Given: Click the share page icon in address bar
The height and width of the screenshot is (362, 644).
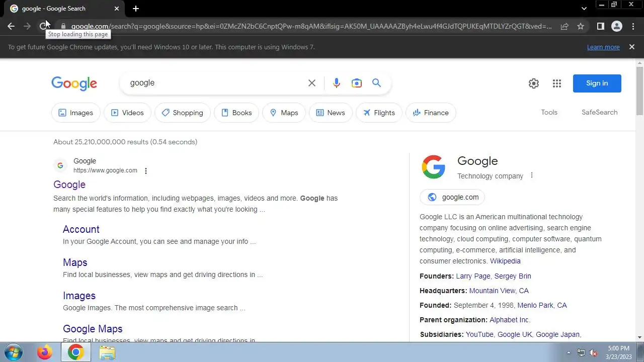Looking at the screenshot, I should point(565,26).
